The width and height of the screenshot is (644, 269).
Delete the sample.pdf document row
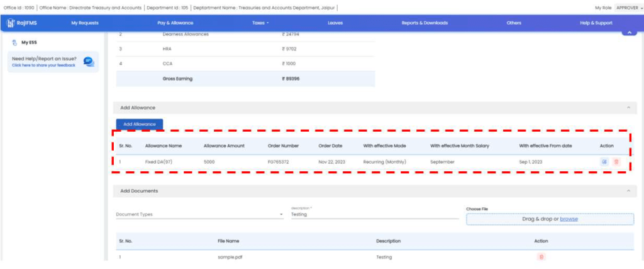click(x=541, y=257)
